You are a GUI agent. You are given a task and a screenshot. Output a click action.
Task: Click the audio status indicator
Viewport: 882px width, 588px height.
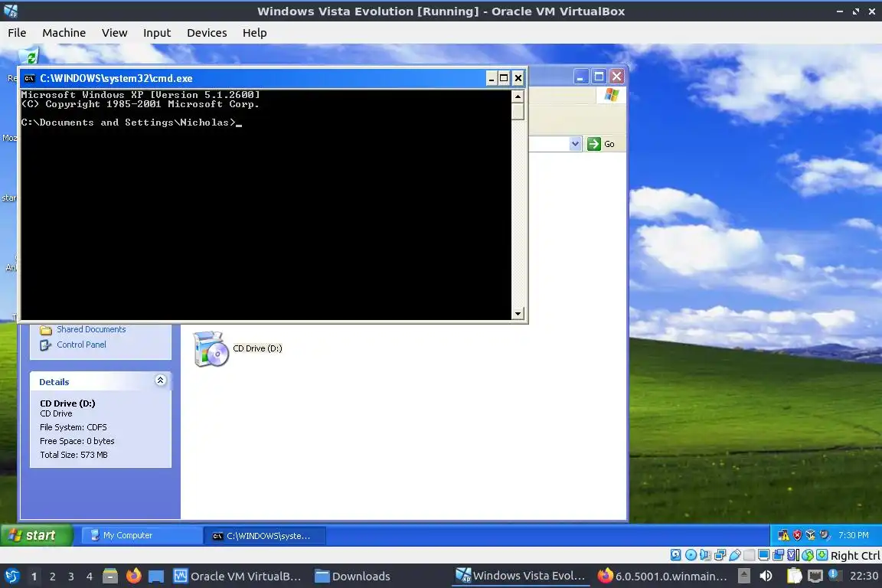coord(705,555)
